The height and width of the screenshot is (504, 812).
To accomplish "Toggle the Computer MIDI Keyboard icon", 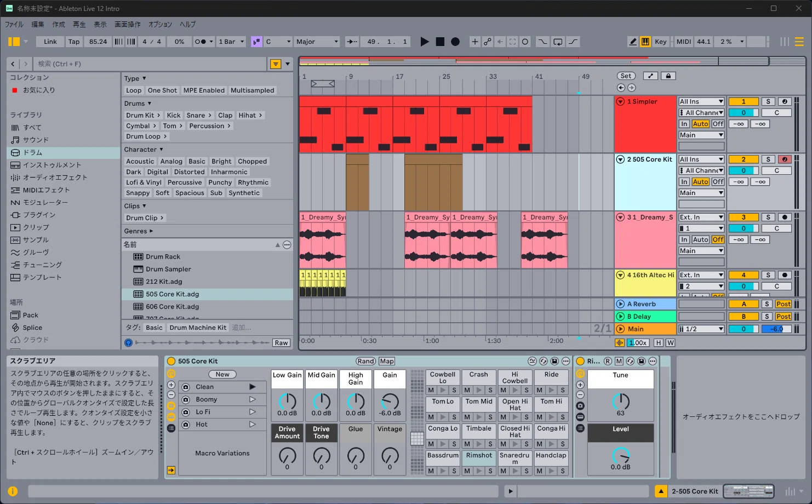I will (645, 42).
